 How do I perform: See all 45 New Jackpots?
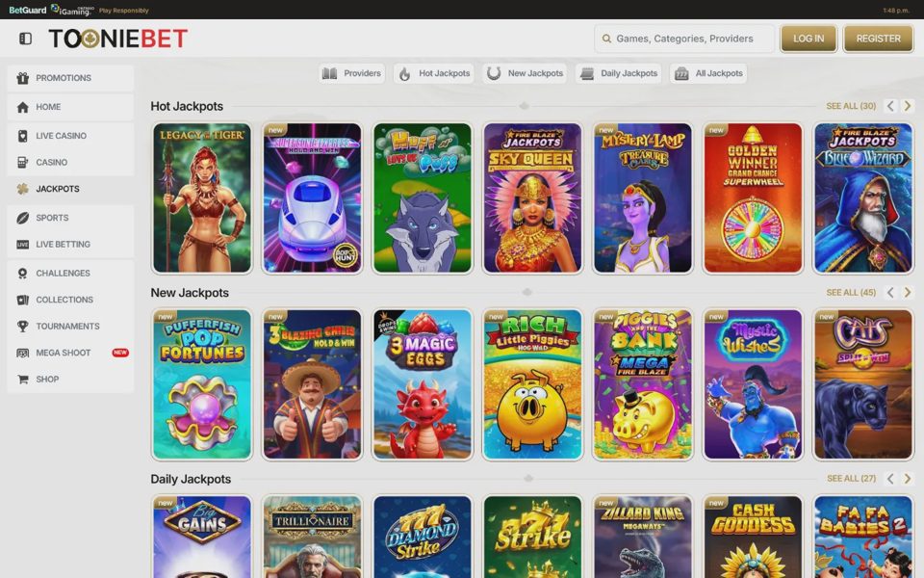tap(851, 293)
